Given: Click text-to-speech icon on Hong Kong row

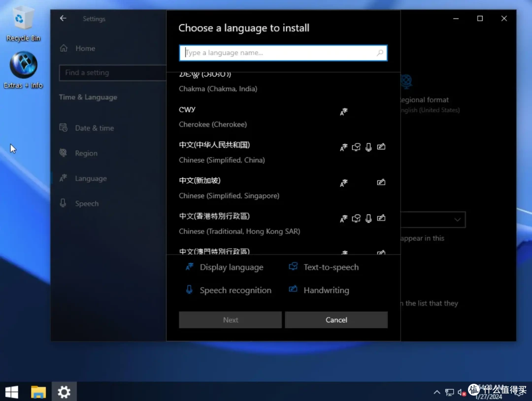Looking at the screenshot, I should coord(356,218).
